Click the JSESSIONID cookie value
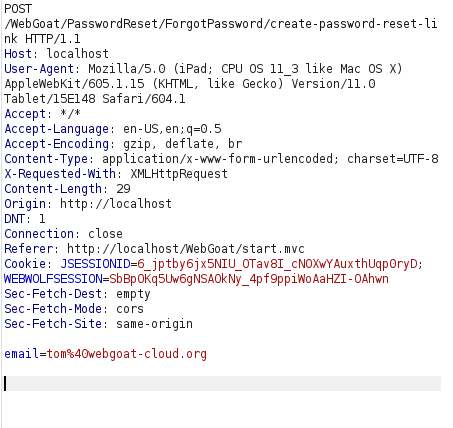 coord(277,264)
